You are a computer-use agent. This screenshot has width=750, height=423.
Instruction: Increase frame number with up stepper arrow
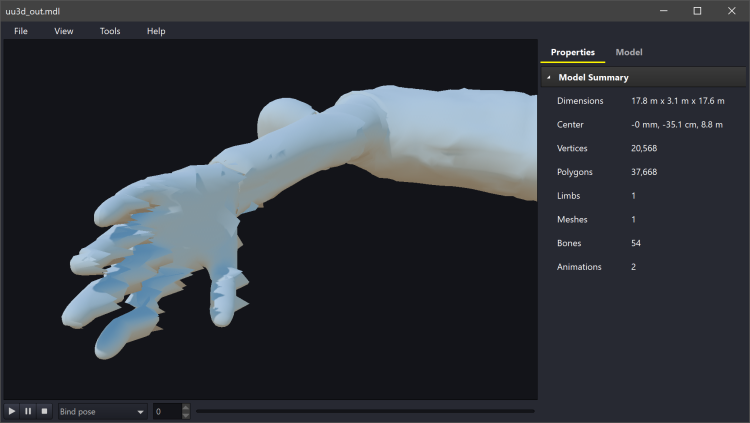point(185,407)
